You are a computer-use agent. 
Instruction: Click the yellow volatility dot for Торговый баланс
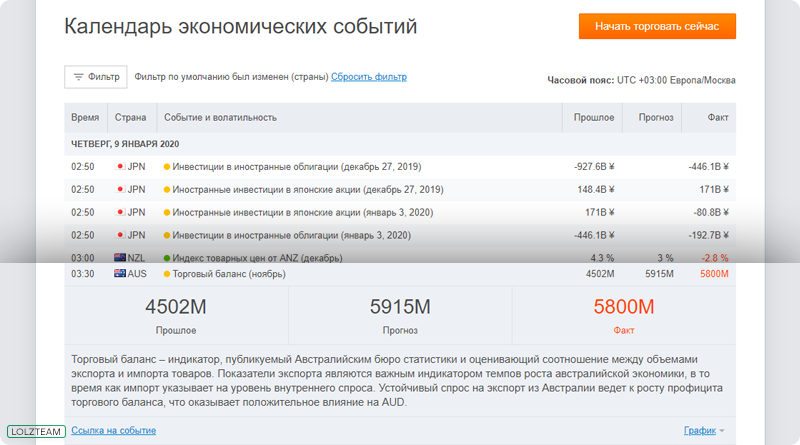click(x=166, y=274)
